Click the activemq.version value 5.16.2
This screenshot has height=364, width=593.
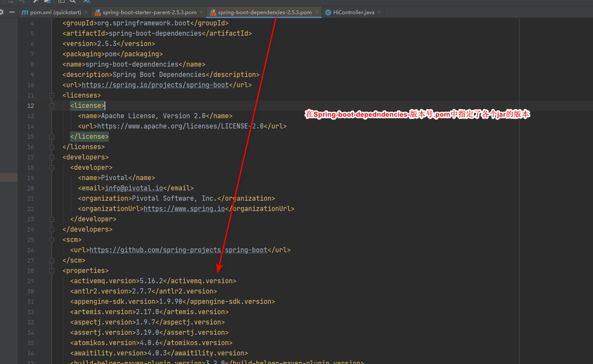(x=151, y=281)
